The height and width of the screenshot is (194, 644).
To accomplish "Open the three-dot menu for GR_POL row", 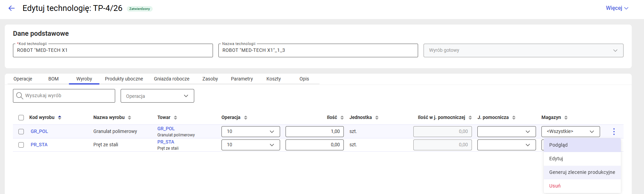I will (614, 131).
